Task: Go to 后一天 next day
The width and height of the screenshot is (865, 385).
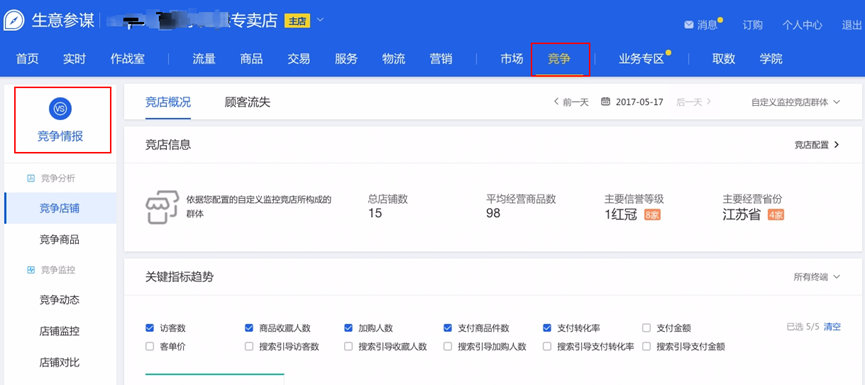Action: click(693, 102)
